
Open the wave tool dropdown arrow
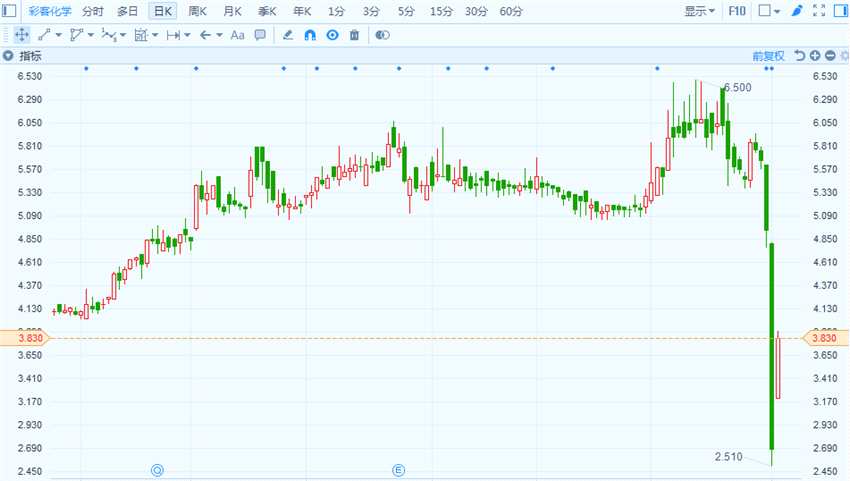(x=123, y=35)
